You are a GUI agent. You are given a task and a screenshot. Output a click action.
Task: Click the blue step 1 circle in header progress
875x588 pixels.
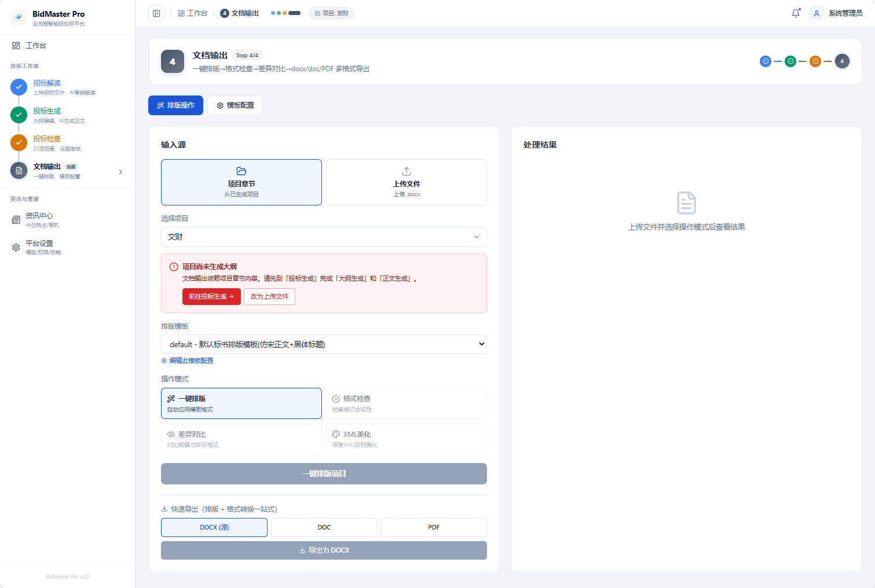pos(766,61)
